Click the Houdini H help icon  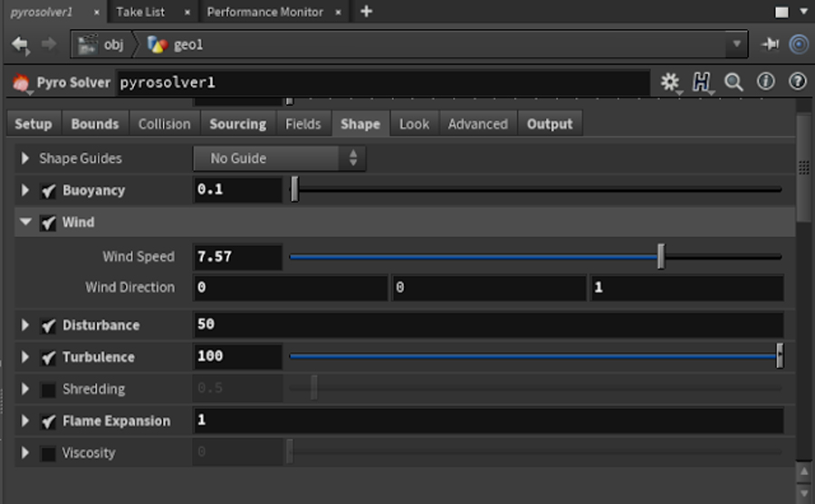coord(701,82)
